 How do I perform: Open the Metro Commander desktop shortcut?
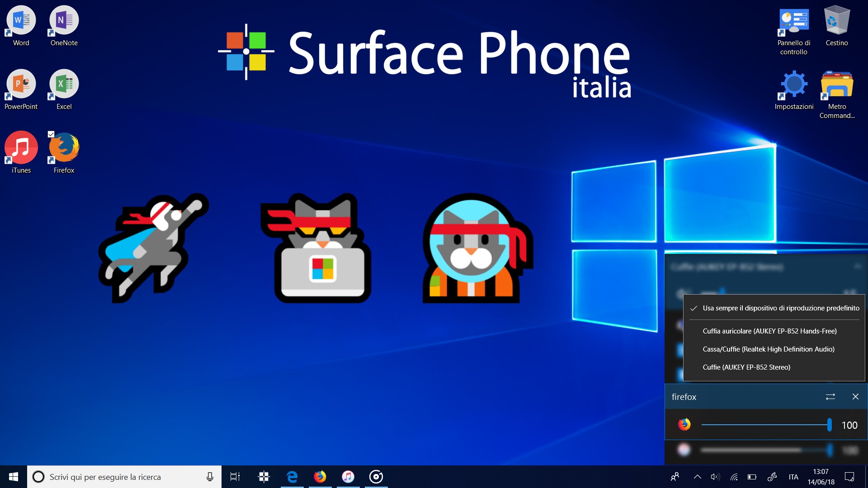(x=837, y=94)
